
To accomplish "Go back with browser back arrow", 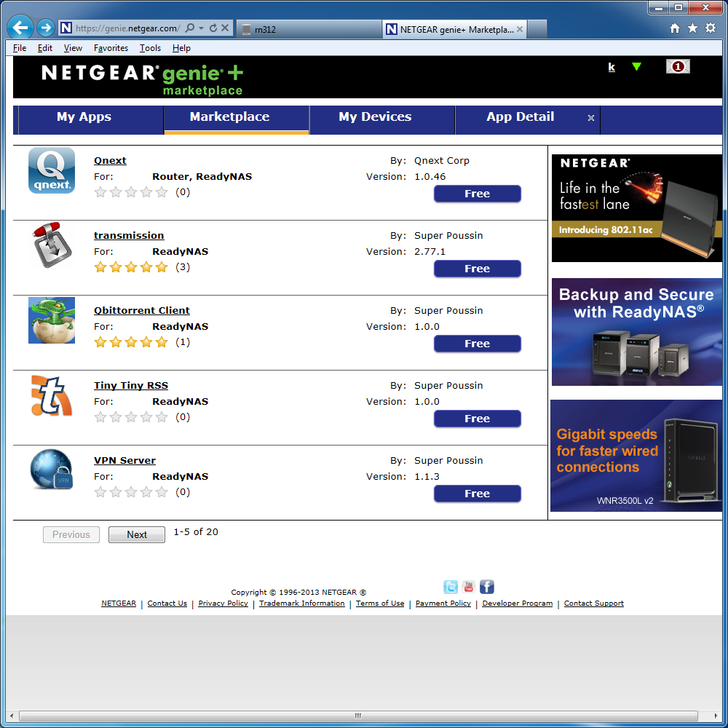I will [x=20, y=28].
